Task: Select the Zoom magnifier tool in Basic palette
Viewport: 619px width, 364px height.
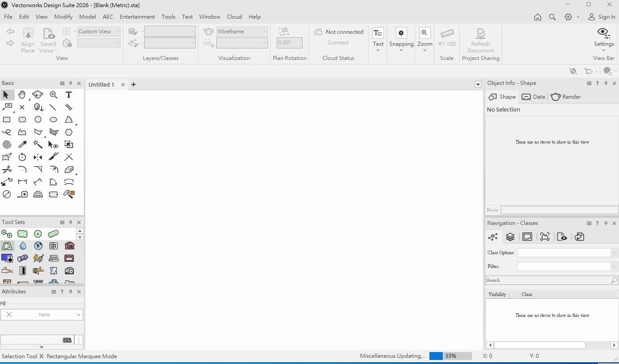Action: (x=53, y=95)
